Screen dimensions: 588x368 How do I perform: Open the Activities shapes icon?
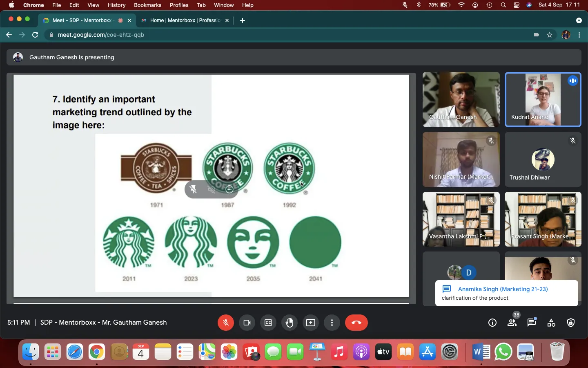[x=551, y=323]
